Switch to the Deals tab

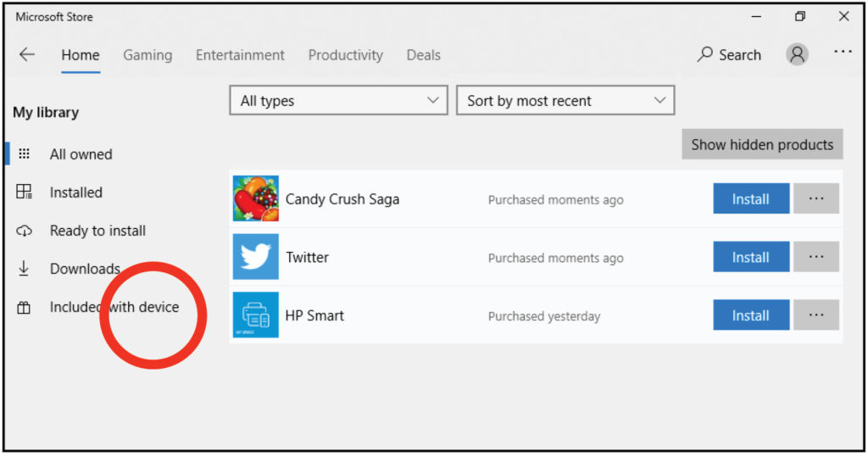tap(424, 55)
